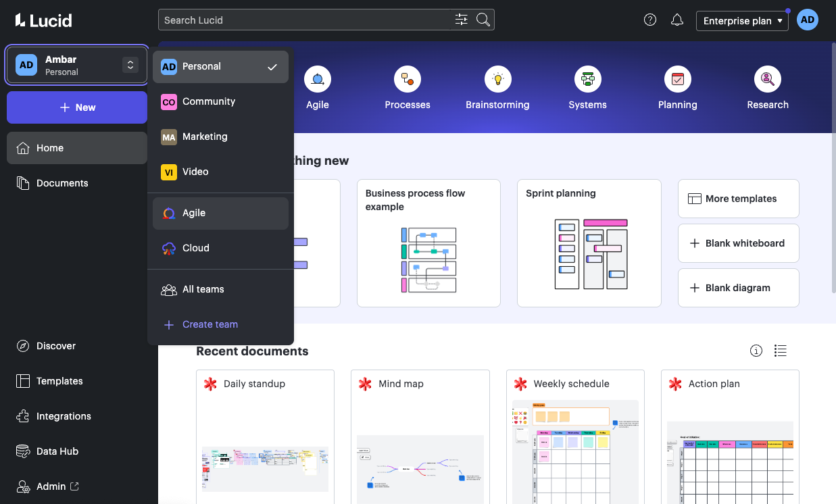The height and width of the screenshot is (504, 836).
Task: Click More templates button
Action: click(739, 199)
